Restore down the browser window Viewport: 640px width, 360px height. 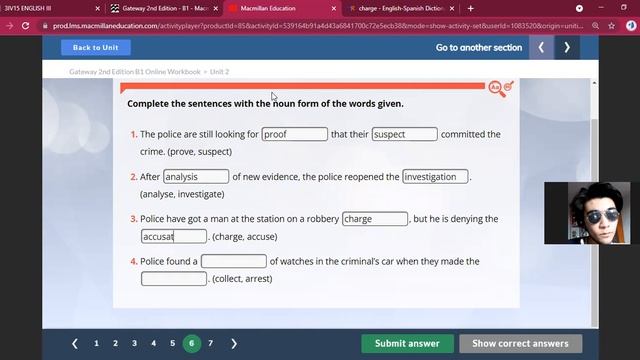pyautogui.click(x=624, y=8)
